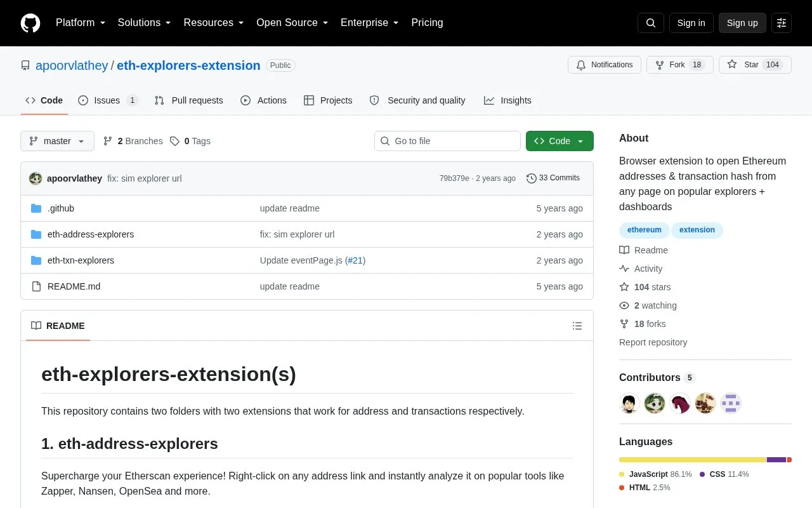
Task: Switch to the Actions tab
Action: pyautogui.click(x=263, y=100)
